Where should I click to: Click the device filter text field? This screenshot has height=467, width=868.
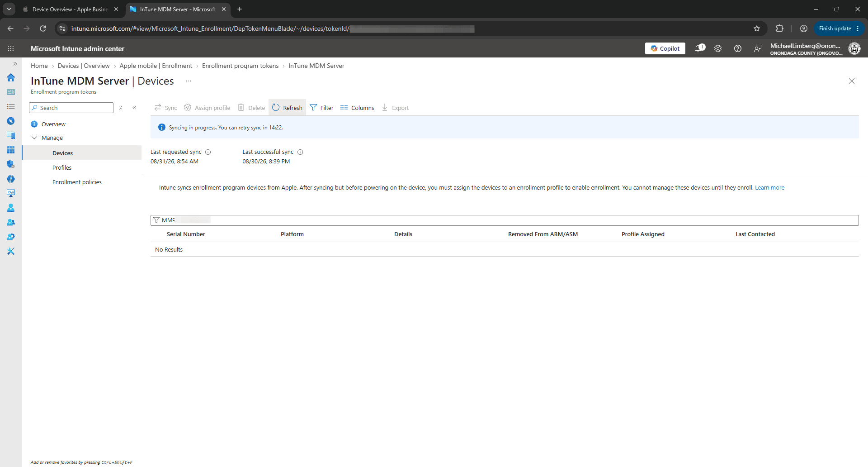click(505, 220)
